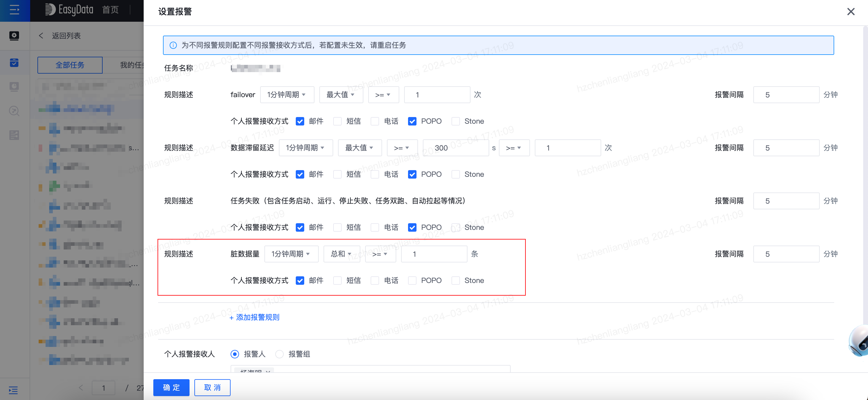Check Stone for 数据滞留延迟 rule
This screenshot has height=400, width=868.
[x=455, y=175]
